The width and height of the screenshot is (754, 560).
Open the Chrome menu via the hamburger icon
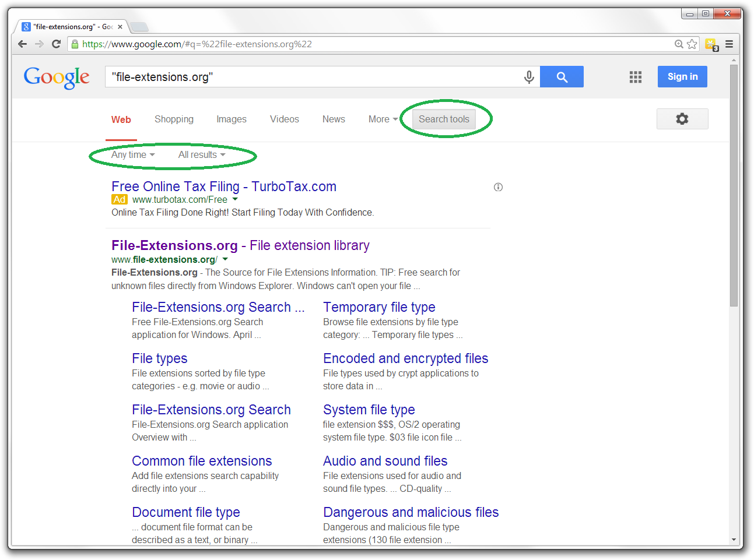click(x=729, y=44)
